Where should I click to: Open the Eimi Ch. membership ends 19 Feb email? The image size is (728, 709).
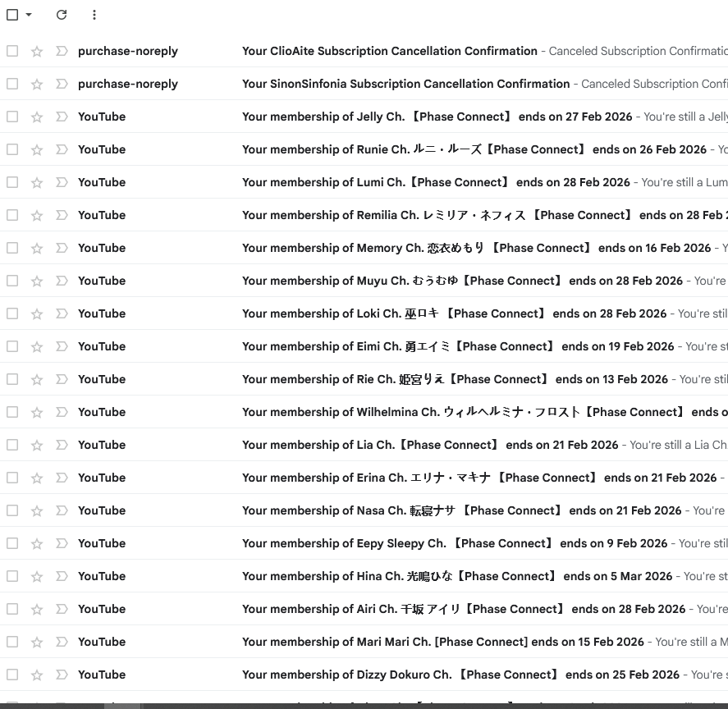[x=458, y=346]
